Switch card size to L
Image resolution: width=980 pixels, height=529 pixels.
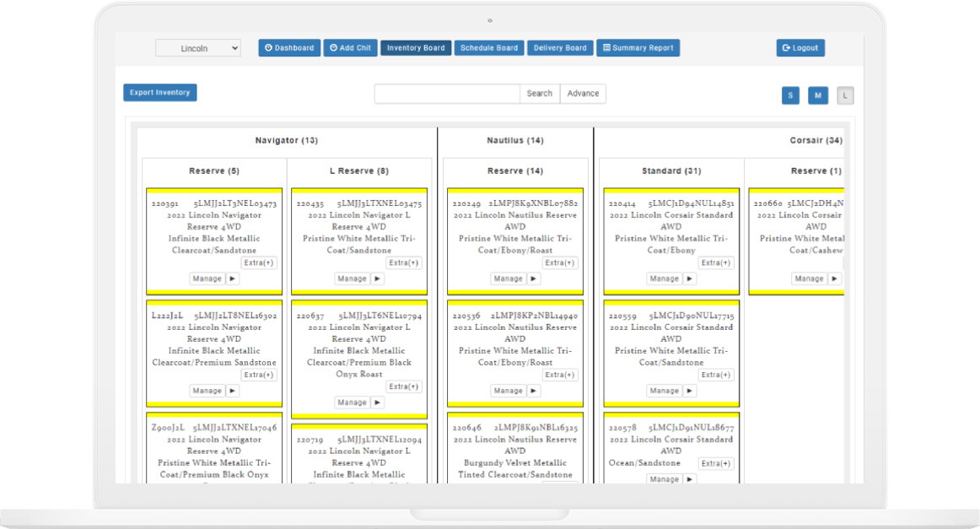(845, 95)
